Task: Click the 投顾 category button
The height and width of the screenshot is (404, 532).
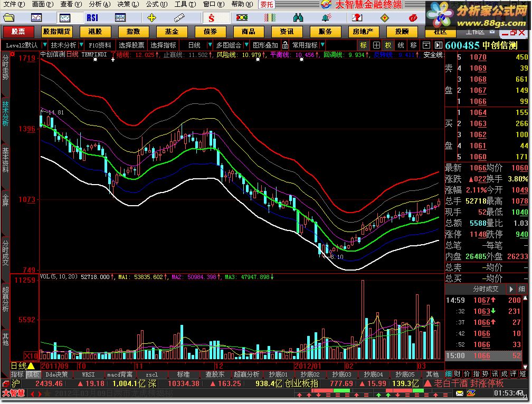Action: pos(402,32)
